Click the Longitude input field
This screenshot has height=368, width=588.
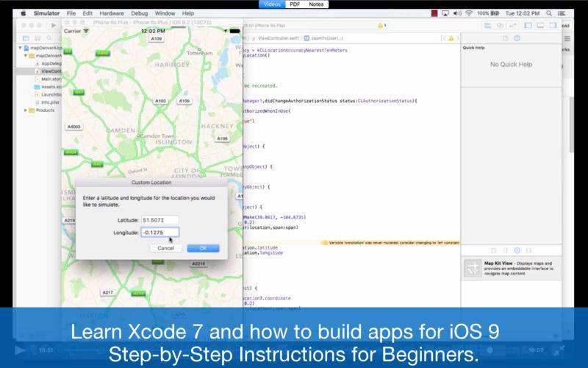coord(159,233)
